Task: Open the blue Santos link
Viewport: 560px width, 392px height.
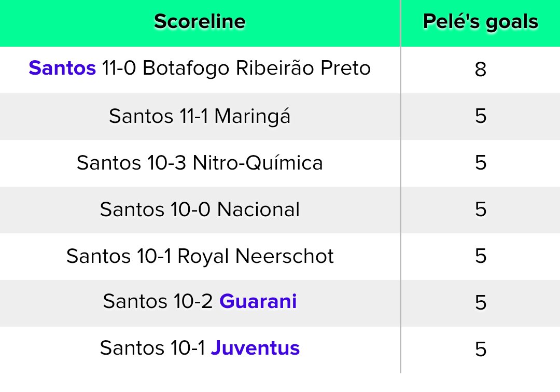Action: [x=62, y=68]
